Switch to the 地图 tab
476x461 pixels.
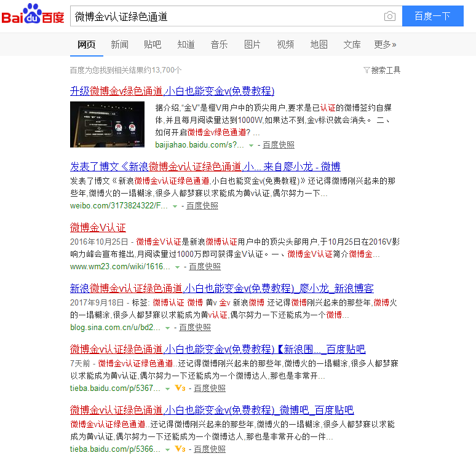(x=319, y=45)
